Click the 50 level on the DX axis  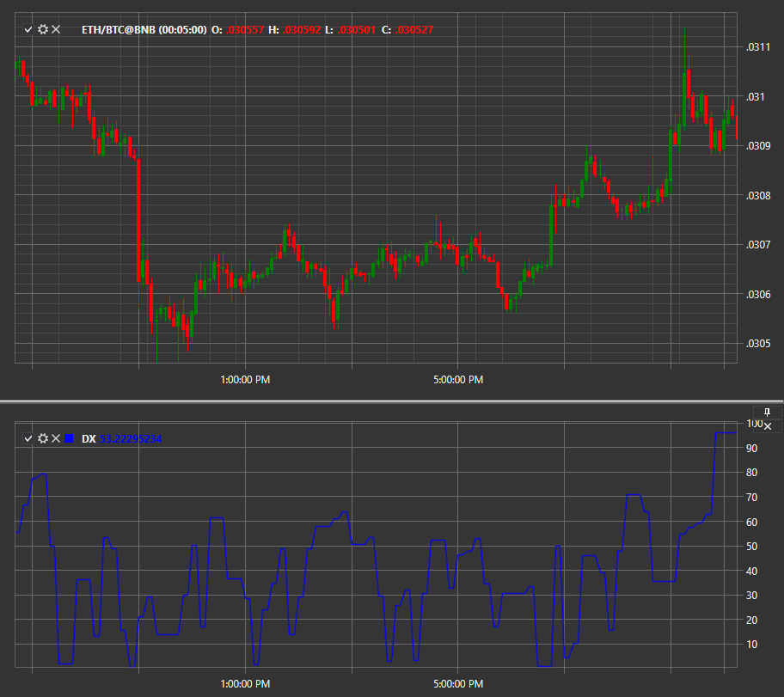(x=751, y=547)
